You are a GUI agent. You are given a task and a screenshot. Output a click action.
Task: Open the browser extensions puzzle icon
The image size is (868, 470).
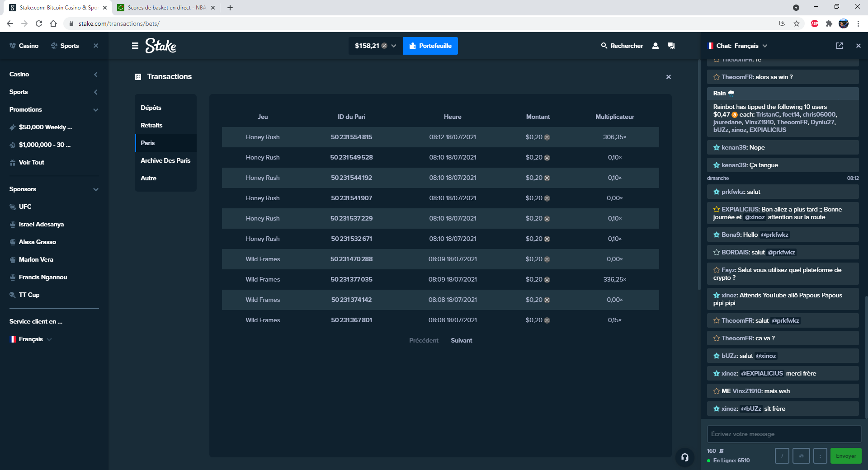[x=829, y=23]
